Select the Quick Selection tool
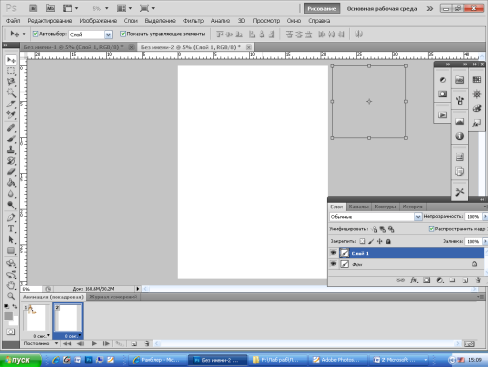The width and height of the screenshot is (488, 367). click(x=11, y=93)
